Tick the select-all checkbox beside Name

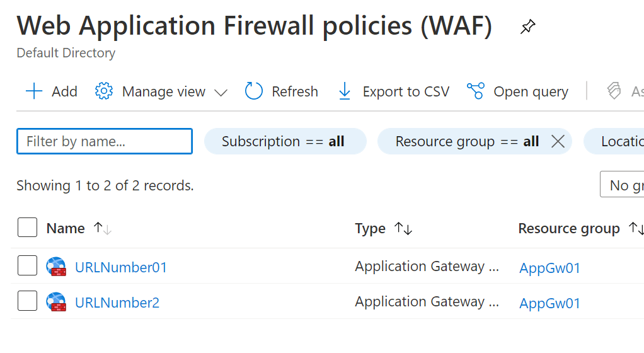(28, 228)
